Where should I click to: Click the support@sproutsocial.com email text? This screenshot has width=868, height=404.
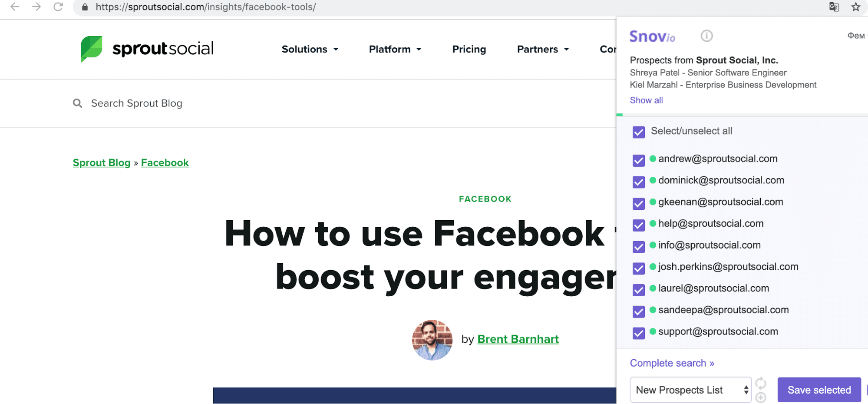718,331
